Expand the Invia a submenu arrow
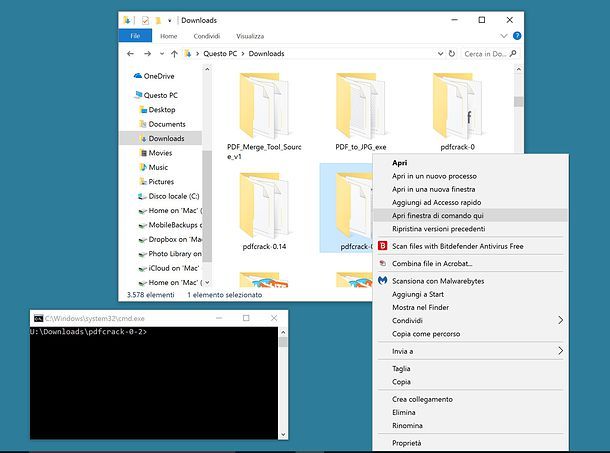Image resolution: width=610 pixels, height=453 pixels. (x=560, y=351)
